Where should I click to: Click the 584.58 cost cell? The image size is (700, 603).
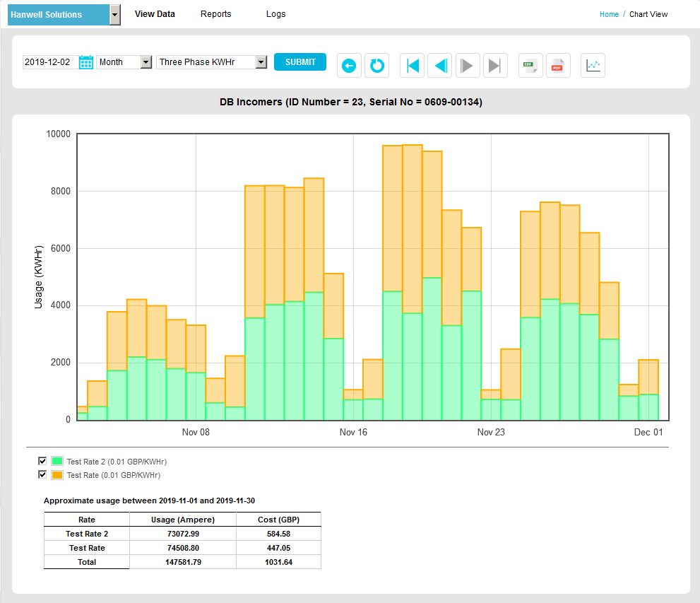click(278, 534)
